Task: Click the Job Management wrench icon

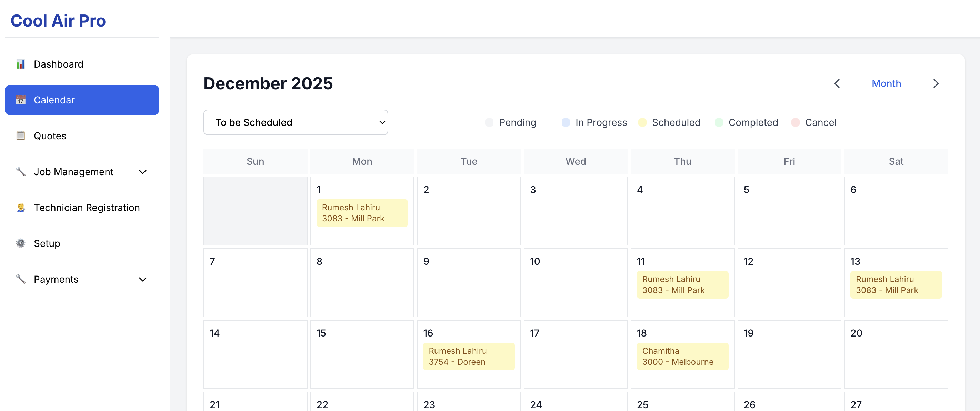Action: [21, 172]
